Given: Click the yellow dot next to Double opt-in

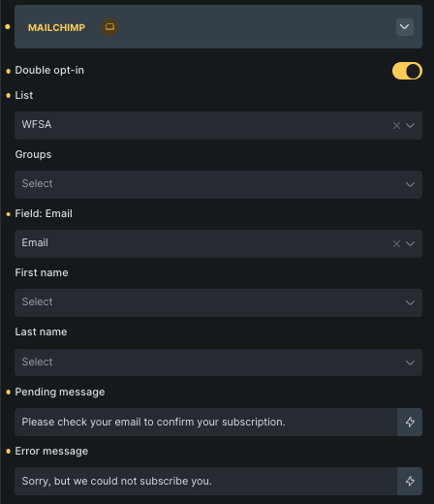Looking at the screenshot, I should click(8, 71).
